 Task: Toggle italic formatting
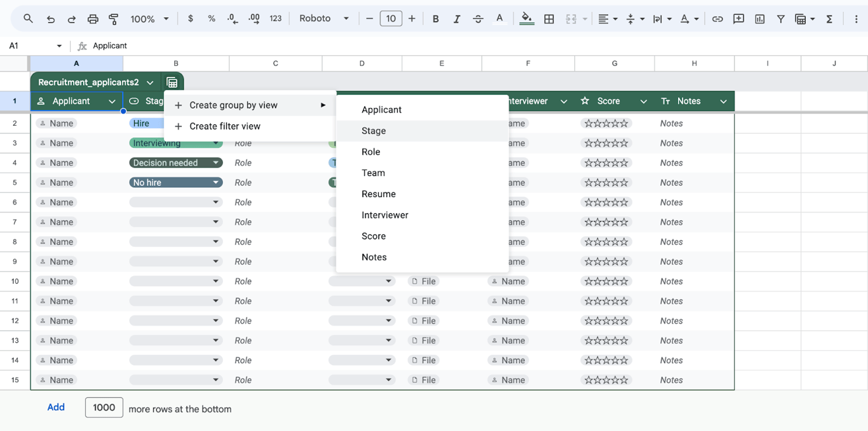[456, 19]
